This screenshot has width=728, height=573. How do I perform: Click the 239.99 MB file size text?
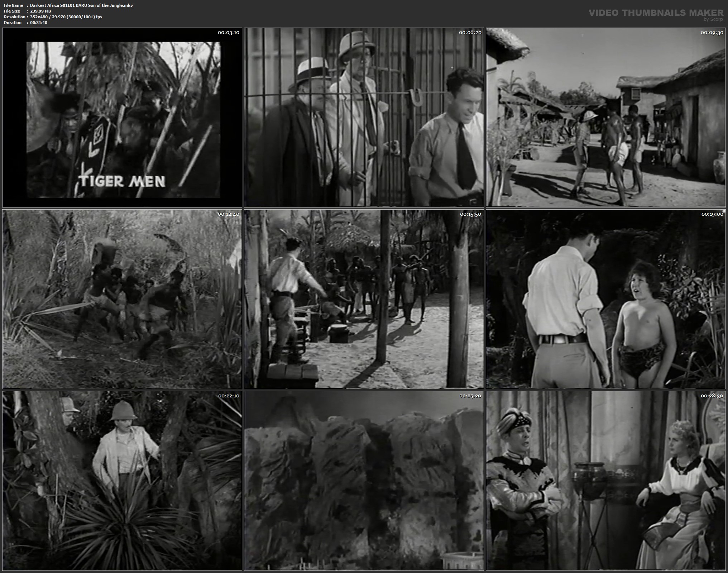[40, 11]
